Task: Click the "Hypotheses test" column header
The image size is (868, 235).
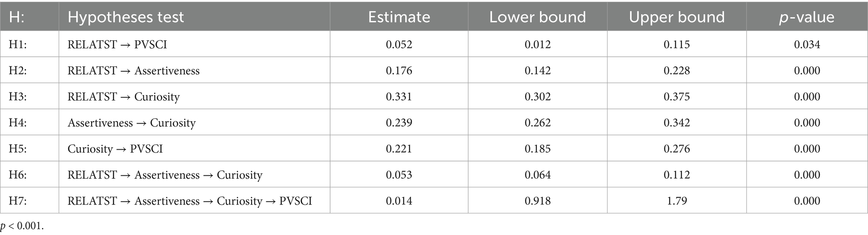Action: [x=126, y=17]
